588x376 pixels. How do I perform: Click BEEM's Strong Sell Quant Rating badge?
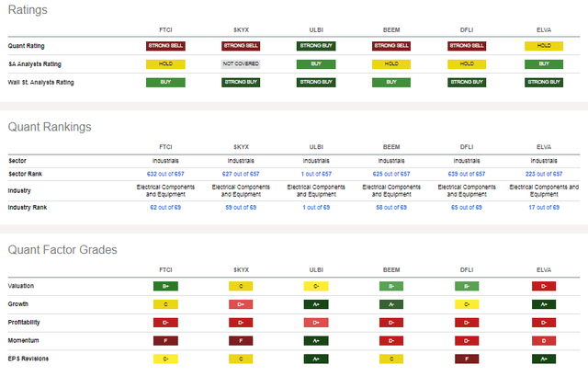coord(391,46)
